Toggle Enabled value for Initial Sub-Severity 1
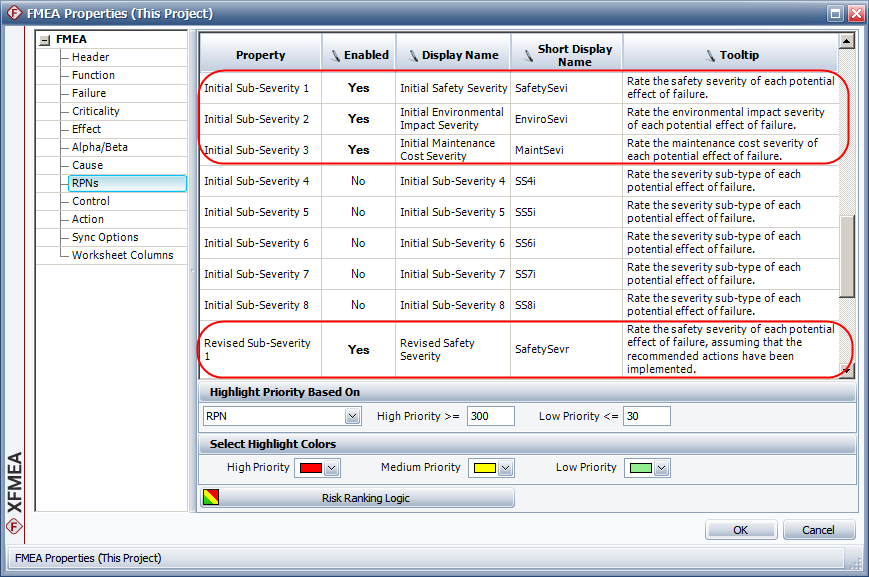 click(x=358, y=88)
